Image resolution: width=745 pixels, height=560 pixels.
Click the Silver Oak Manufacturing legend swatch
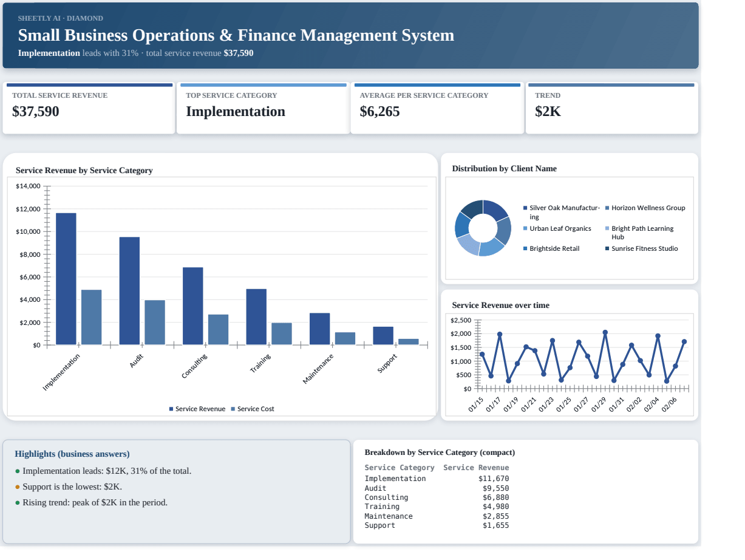525,208
